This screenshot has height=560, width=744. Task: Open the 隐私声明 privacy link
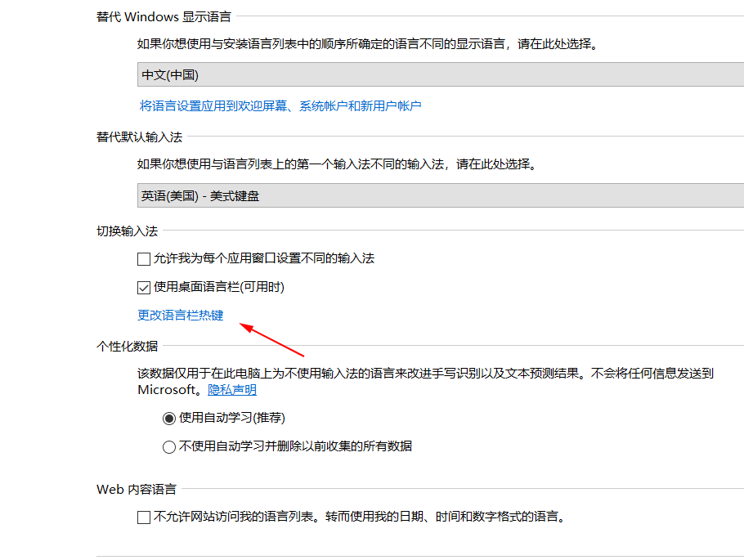tap(232, 390)
